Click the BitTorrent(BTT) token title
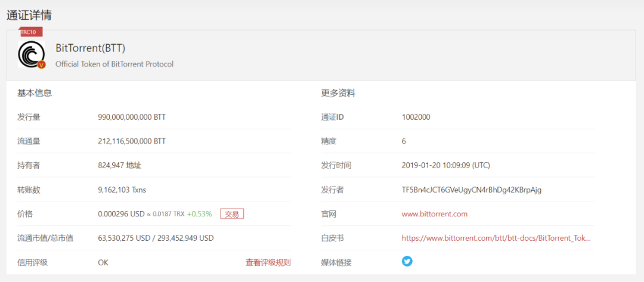The height and width of the screenshot is (282, 644). [x=90, y=48]
